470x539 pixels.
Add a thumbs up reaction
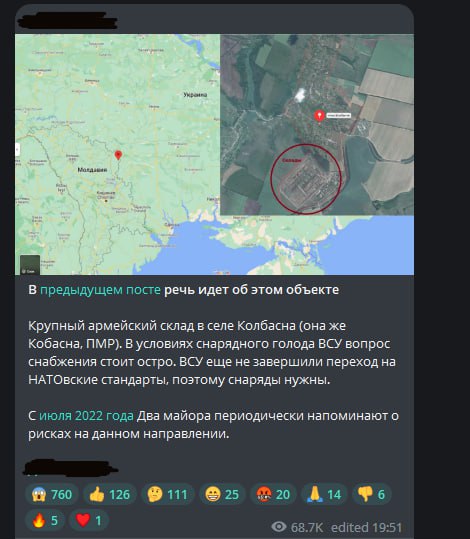[110, 494]
